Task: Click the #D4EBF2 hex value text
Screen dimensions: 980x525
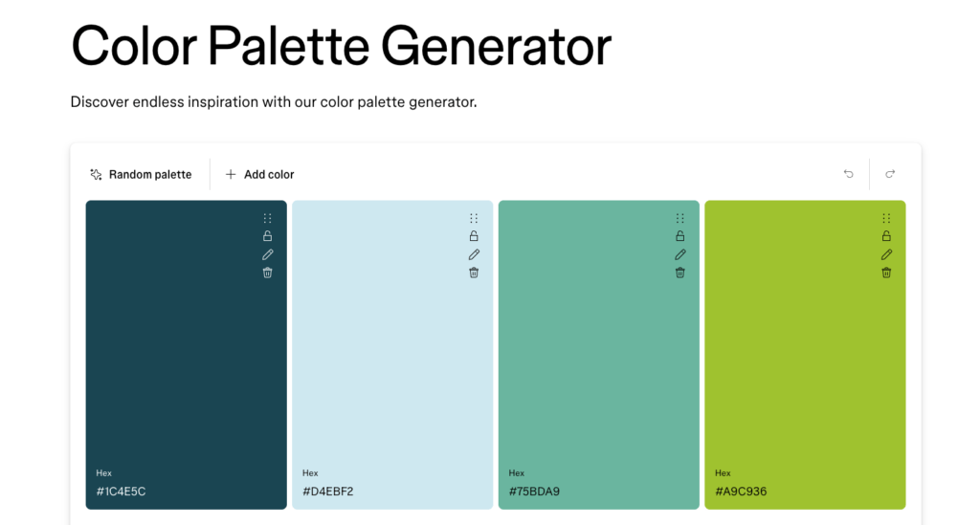Action: [x=328, y=492]
